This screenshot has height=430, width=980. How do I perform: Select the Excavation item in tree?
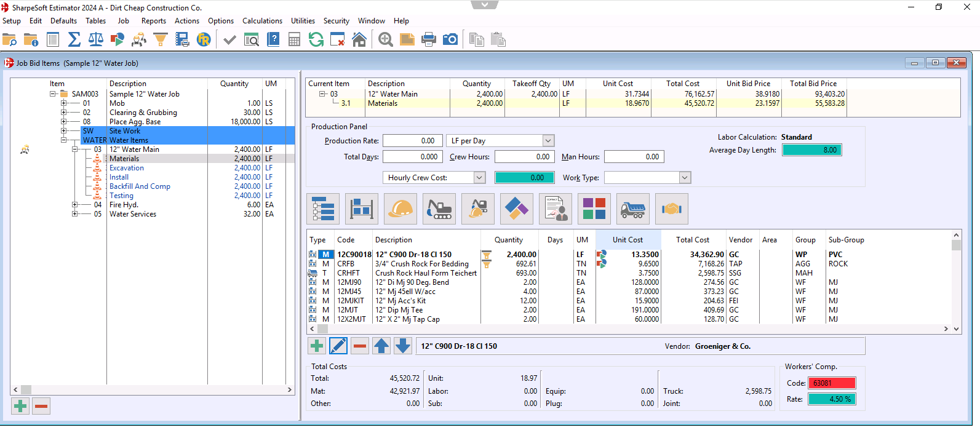click(x=127, y=168)
